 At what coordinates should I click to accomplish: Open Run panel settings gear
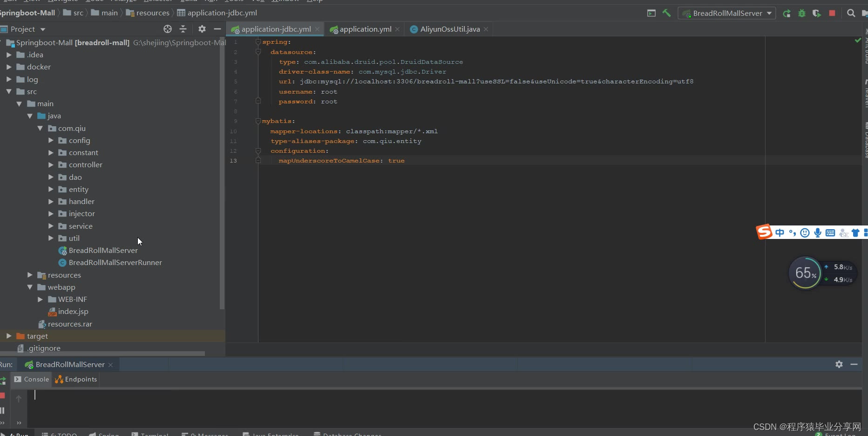tap(839, 364)
